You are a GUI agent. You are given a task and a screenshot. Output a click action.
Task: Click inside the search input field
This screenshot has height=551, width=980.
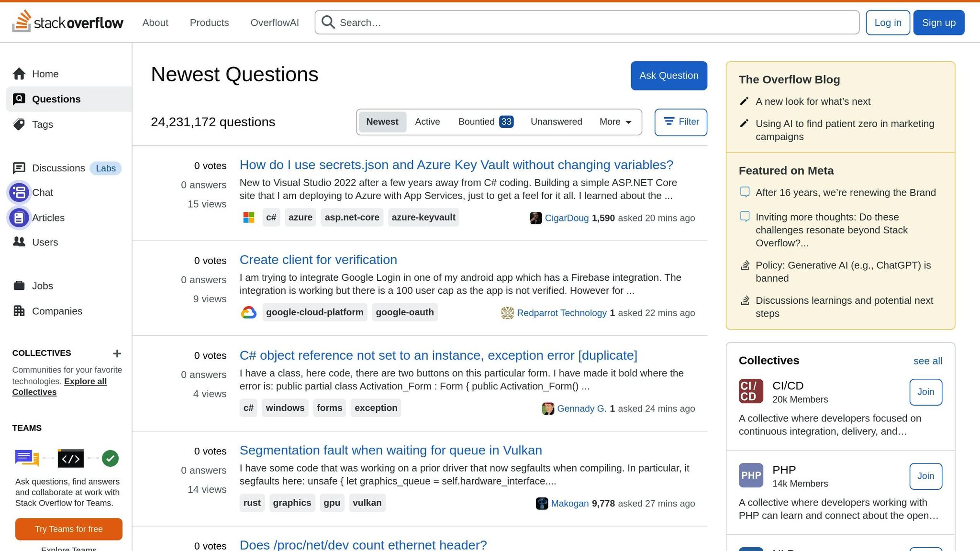[x=526, y=22]
